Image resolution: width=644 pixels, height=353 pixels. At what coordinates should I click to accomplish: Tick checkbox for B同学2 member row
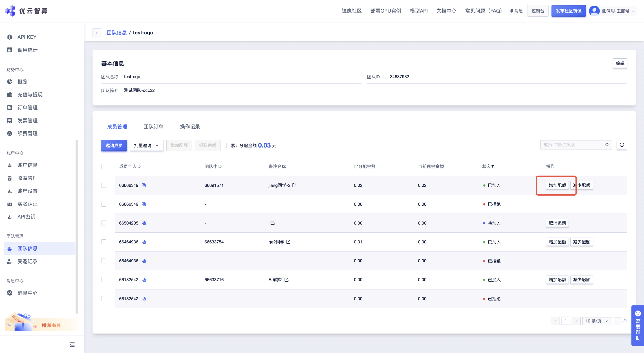(x=104, y=280)
